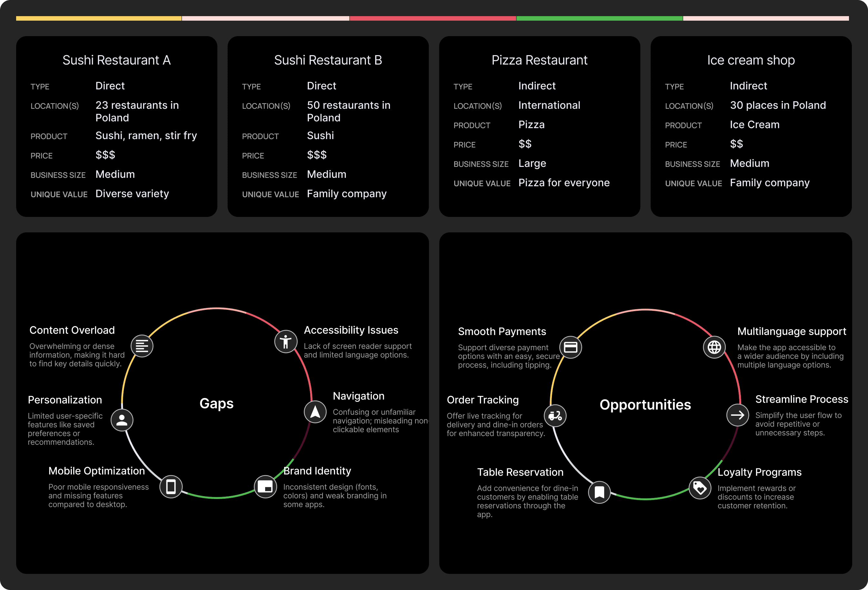Click the Order Tracking scooter icon
This screenshot has height=590, width=868.
(x=555, y=415)
